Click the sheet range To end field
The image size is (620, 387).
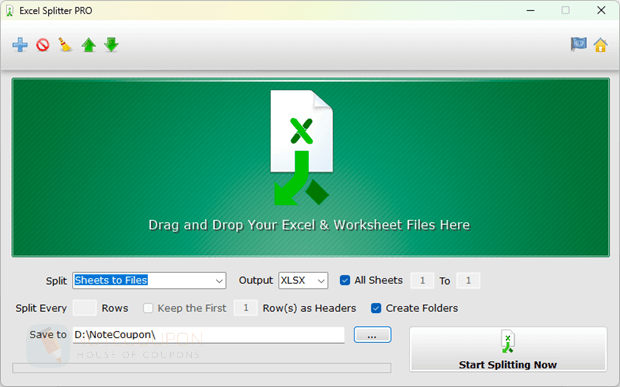click(468, 281)
